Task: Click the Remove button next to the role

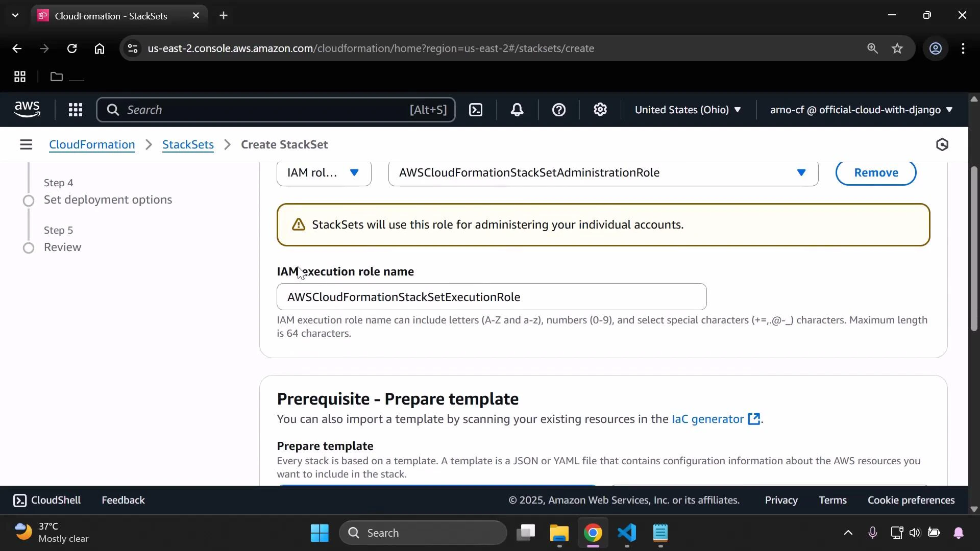Action: click(876, 172)
